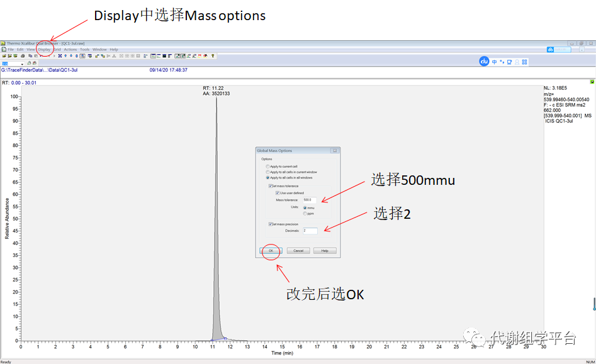Viewport: 596px width, 364px height.
Task: Click the yellow pin icon ending the toolbar
Action: (x=213, y=56)
